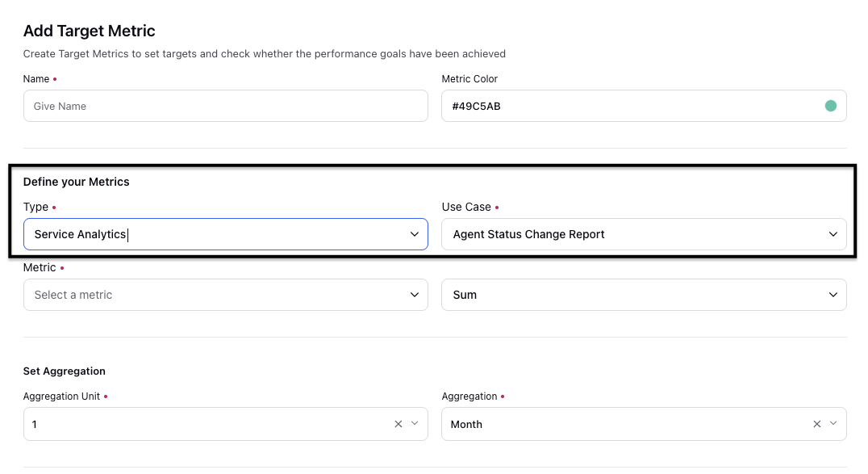Click the Give Name input field
The height and width of the screenshot is (474, 868).
pyautogui.click(x=225, y=106)
